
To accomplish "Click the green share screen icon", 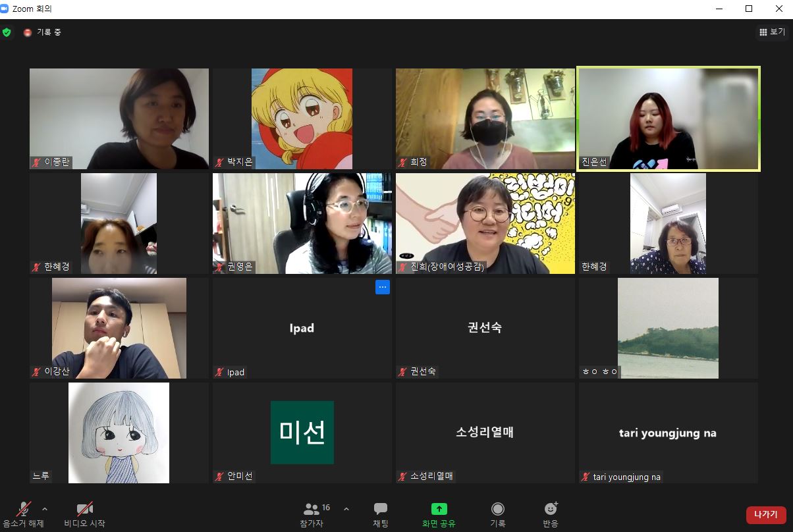I will pos(439,509).
